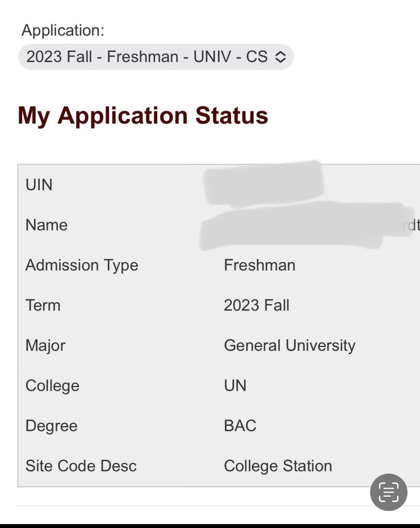Select the Freshman admission type value
The image size is (420, 528).
[x=260, y=265]
